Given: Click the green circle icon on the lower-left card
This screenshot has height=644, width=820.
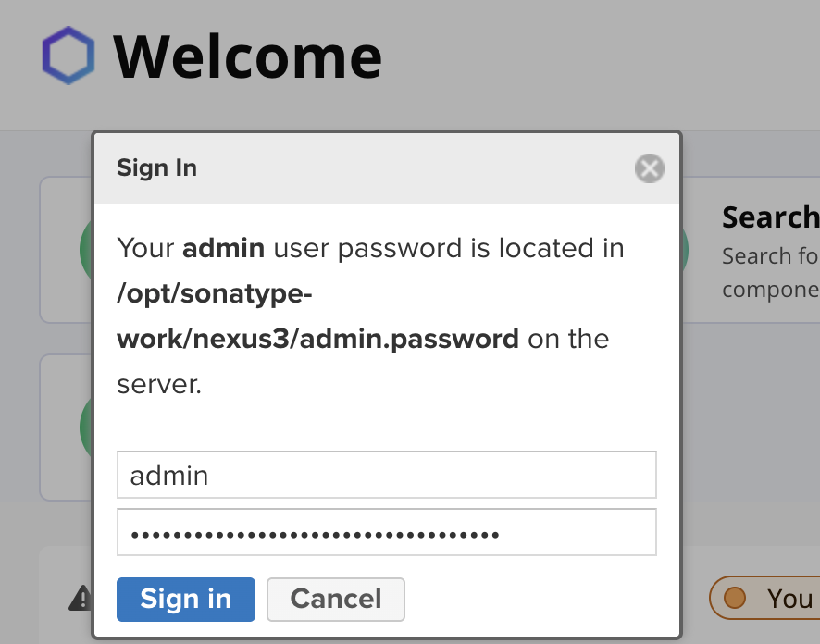Looking at the screenshot, I should 86,427.
